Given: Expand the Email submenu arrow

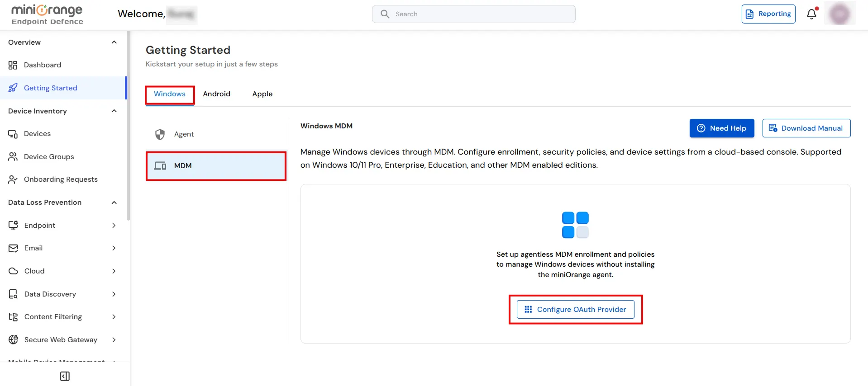Looking at the screenshot, I should coord(114,248).
